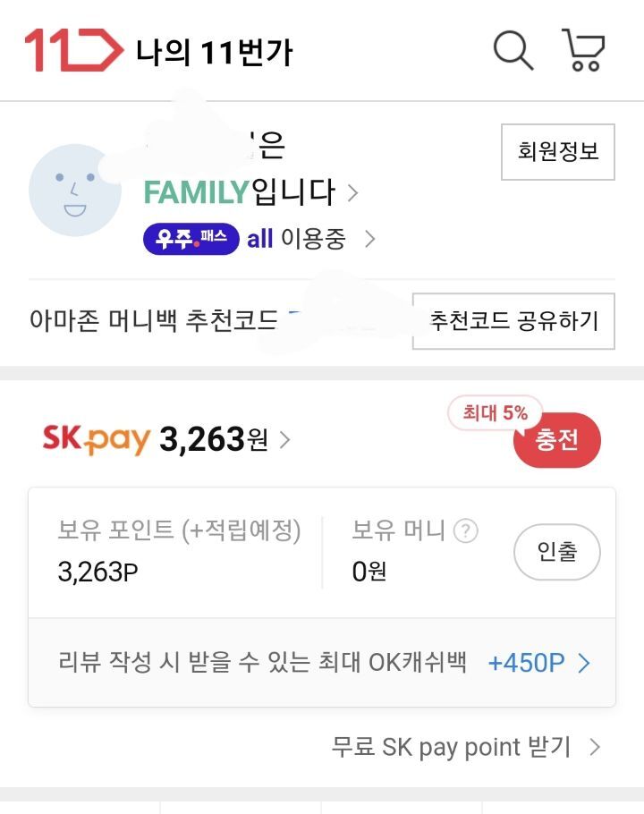Tap the 11st logo icon
Image resolution: width=644 pixels, height=814 pixels.
[73, 50]
